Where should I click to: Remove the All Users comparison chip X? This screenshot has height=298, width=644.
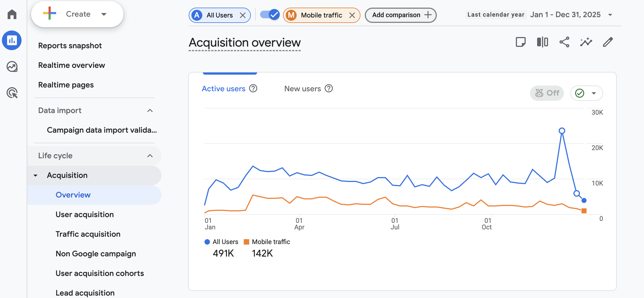pyautogui.click(x=243, y=15)
